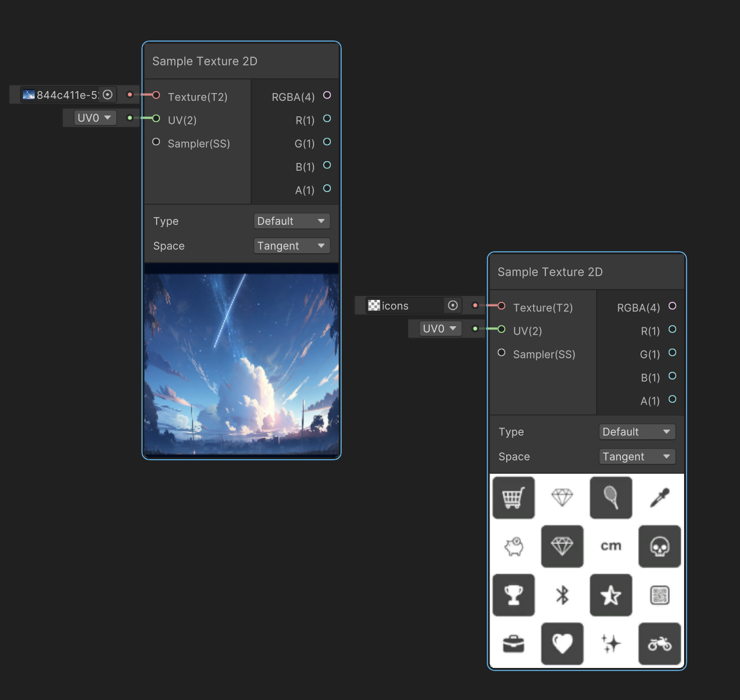
Task: Click Sampler(SS) input port on icons node
Action: 502,353
